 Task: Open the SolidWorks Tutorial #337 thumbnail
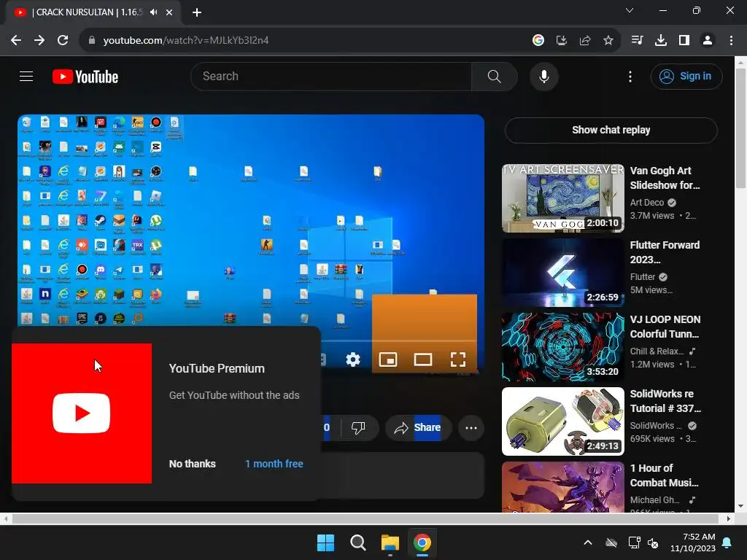[562, 421]
